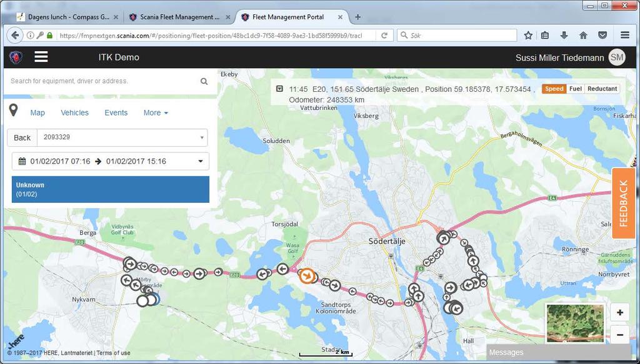Select the Unknown (01/02) trip entry
Image resolution: width=640 pixels, height=364 pixels.
111,190
